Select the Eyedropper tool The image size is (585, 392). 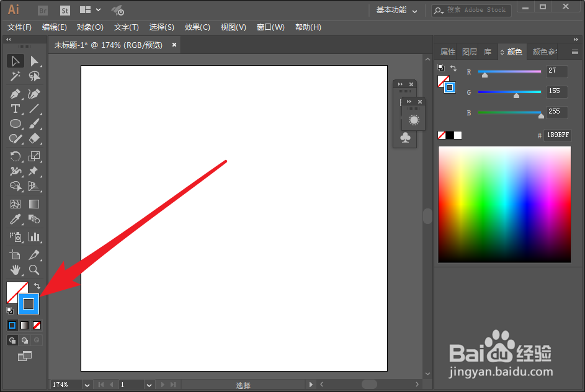click(16, 219)
